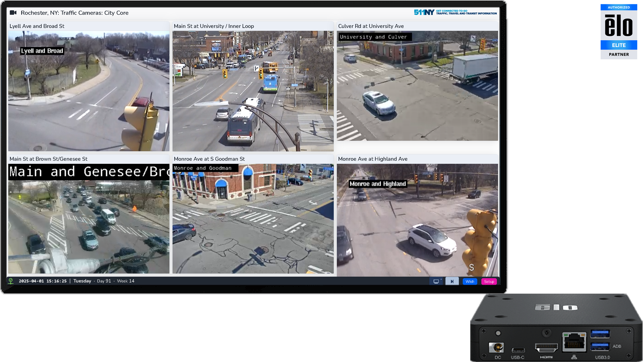Click the 'Culver Rd at University Ave' title

[x=371, y=26]
